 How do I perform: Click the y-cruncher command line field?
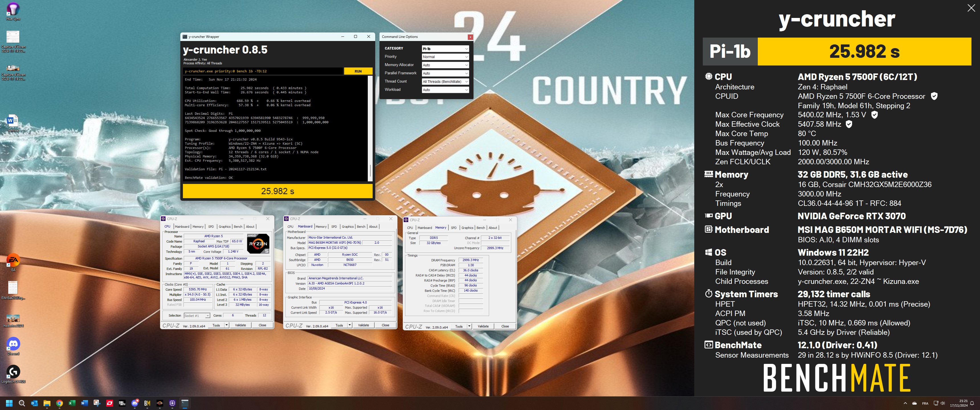263,71
